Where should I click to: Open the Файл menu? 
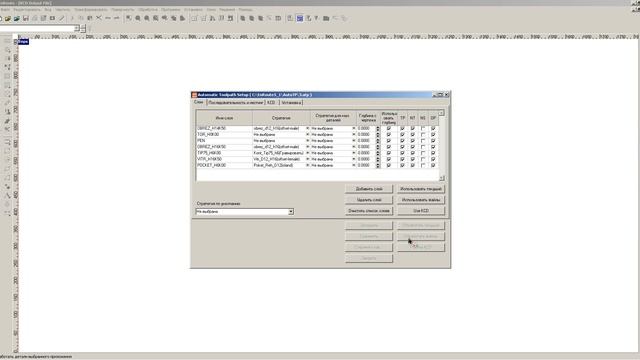tap(5, 9)
